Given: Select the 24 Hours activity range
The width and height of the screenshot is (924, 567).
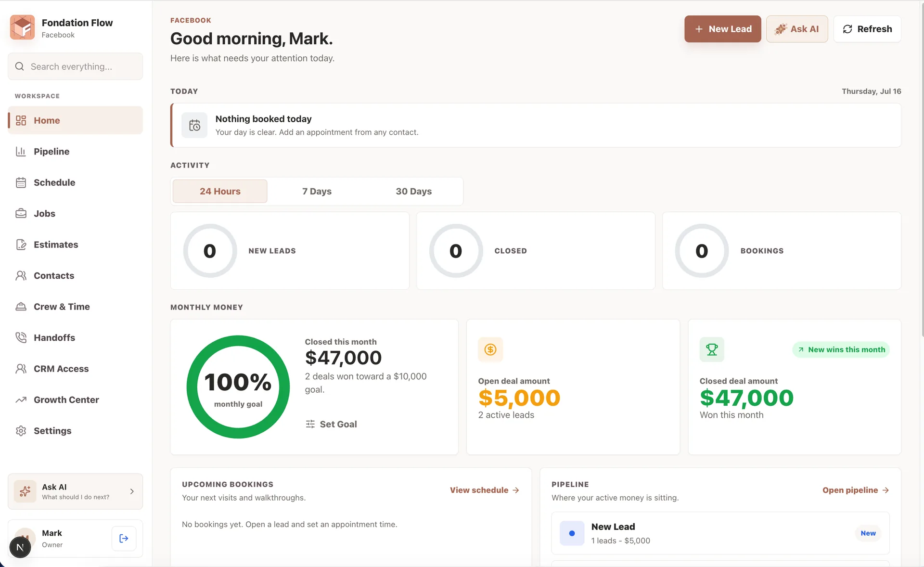Looking at the screenshot, I should tap(220, 191).
